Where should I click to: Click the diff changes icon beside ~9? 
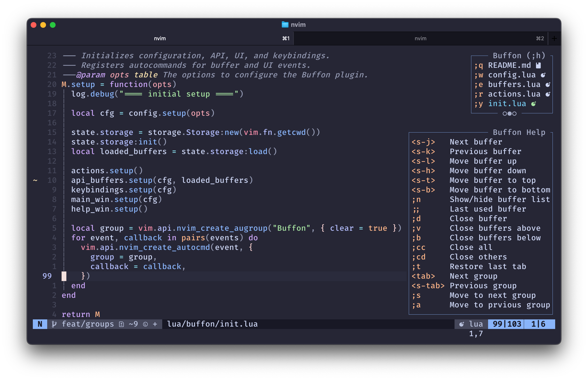coord(121,324)
